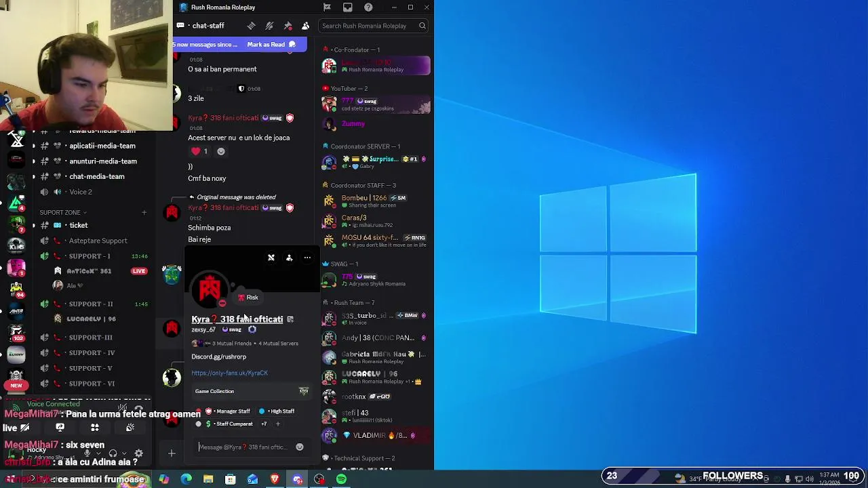Create channel plus next to SUPORT ZONE
Screen dimensions: 868x488
click(x=144, y=213)
